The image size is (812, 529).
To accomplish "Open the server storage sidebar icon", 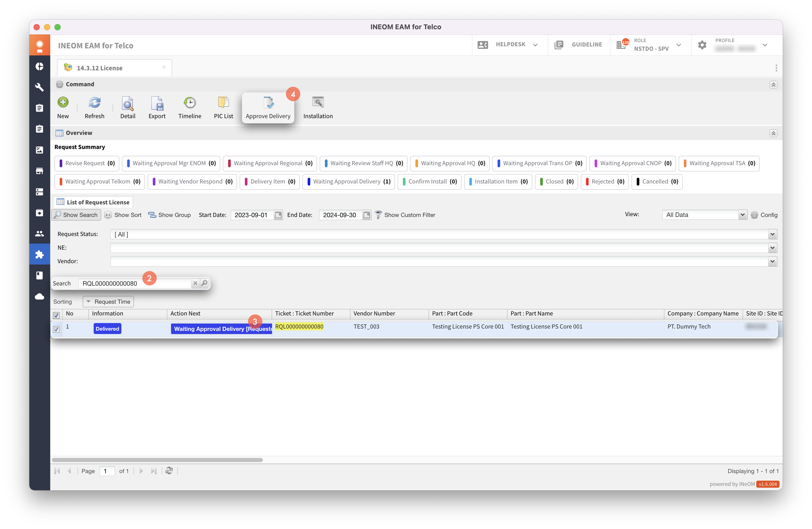I will 40,192.
